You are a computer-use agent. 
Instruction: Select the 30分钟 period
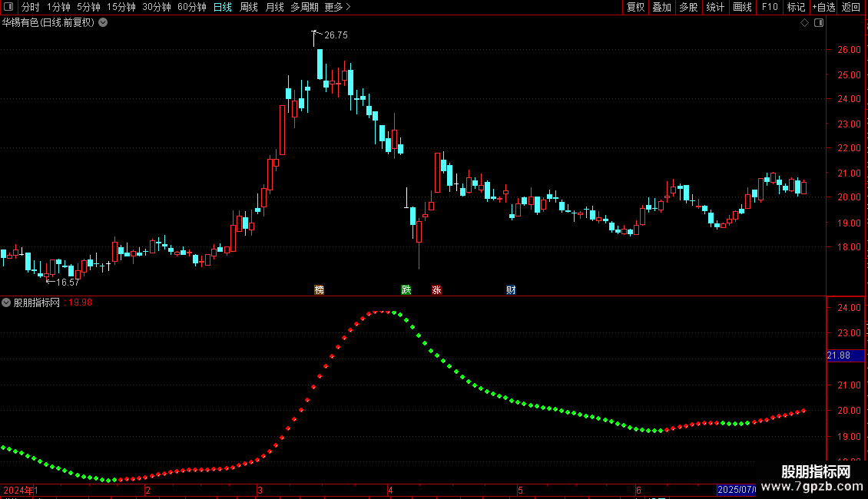(157, 7)
